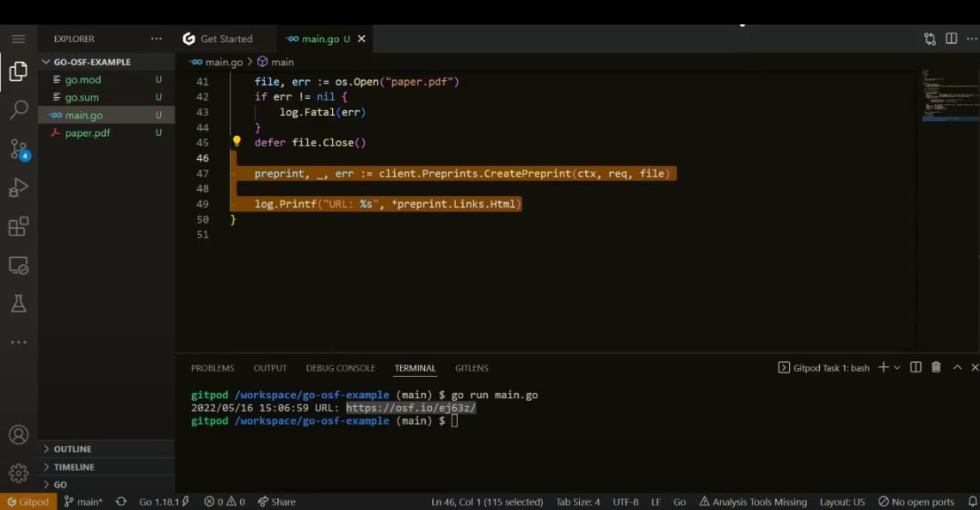Open the Remote Explorer view

tap(18, 265)
